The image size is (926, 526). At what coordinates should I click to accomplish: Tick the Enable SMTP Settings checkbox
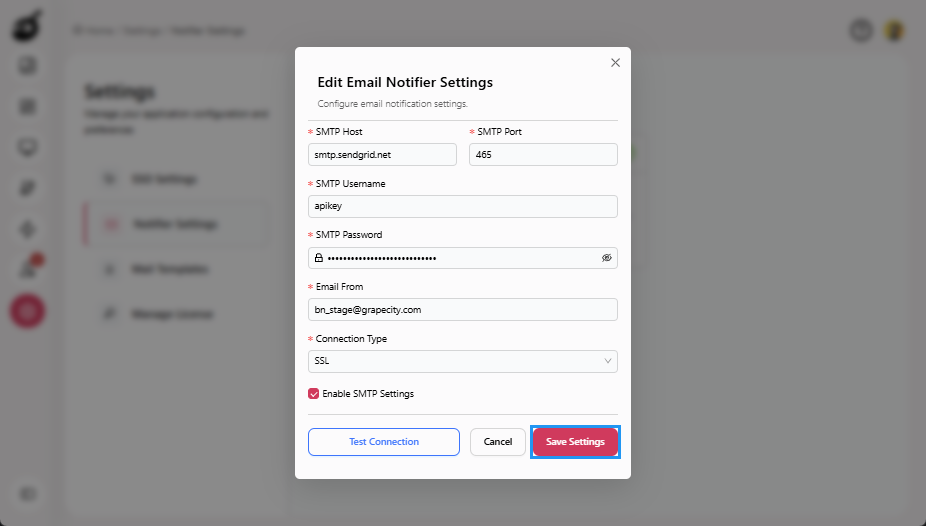(314, 394)
